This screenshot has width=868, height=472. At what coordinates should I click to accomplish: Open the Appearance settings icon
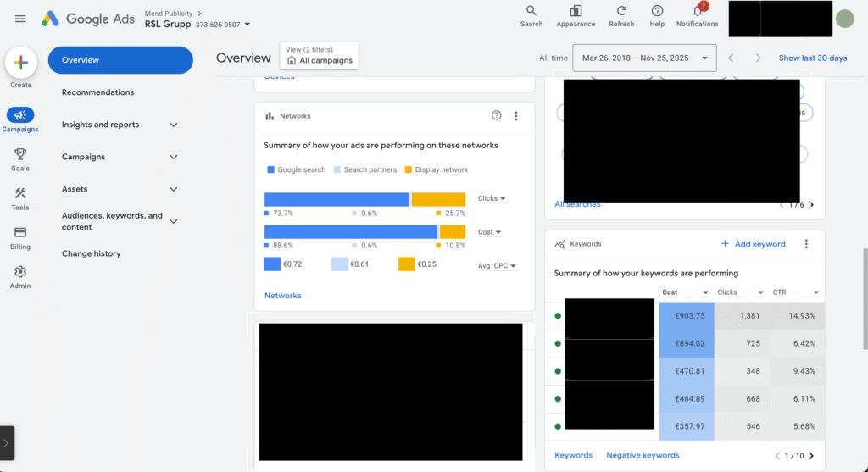(x=576, y=11)
